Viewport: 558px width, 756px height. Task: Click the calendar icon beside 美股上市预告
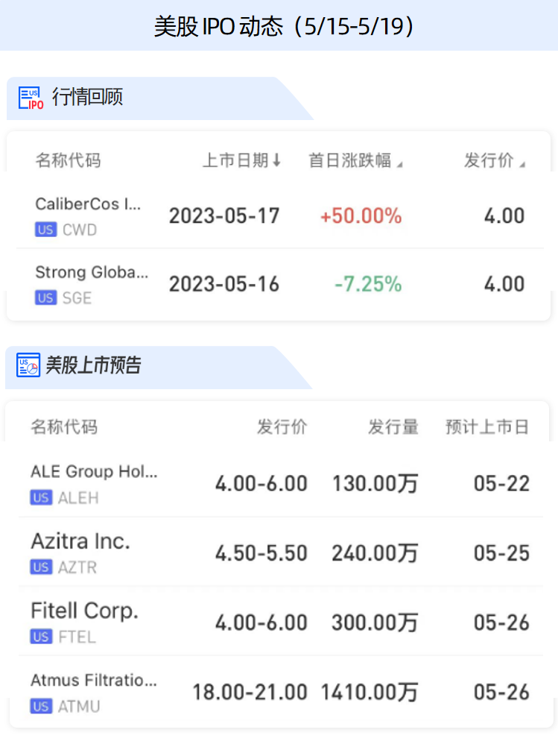[28, 365]
